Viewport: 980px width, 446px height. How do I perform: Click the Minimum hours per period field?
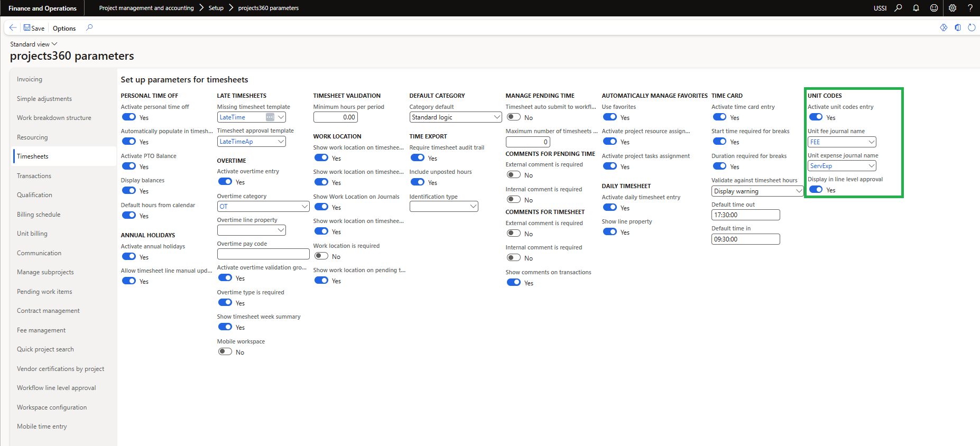pos(335,117)
